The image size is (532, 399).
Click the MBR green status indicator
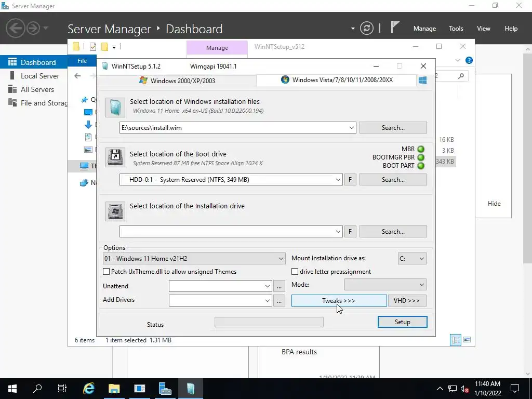tap(421, 149)
